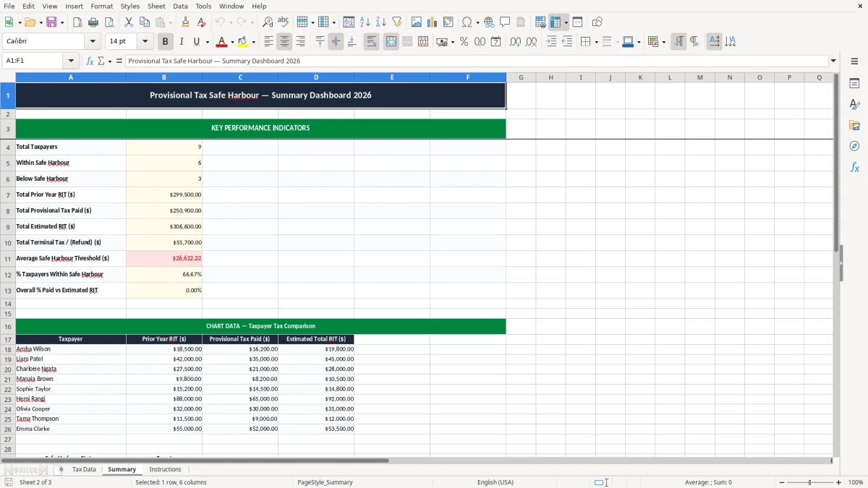The width and height of the screenshot is (868, 488).
Task: Toggle Italic formatting
Action: (182, 42)
